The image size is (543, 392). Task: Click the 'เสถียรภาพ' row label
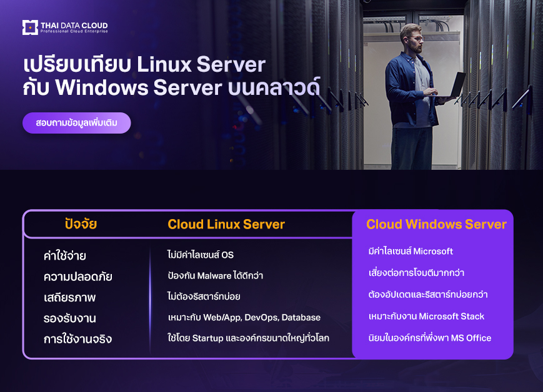tap(69, 297)
